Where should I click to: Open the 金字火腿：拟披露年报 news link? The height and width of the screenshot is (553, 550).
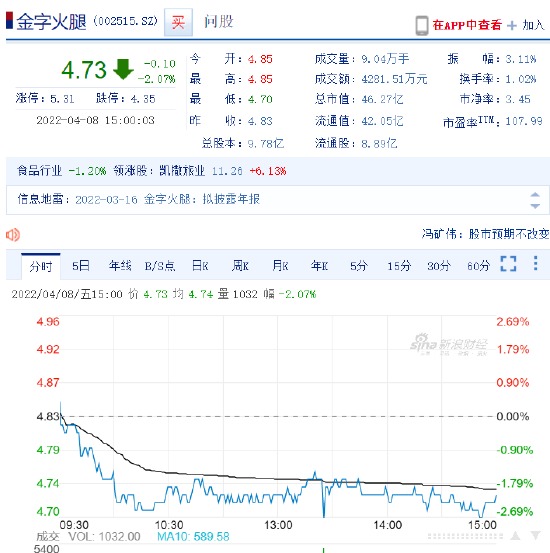(202, 199)
